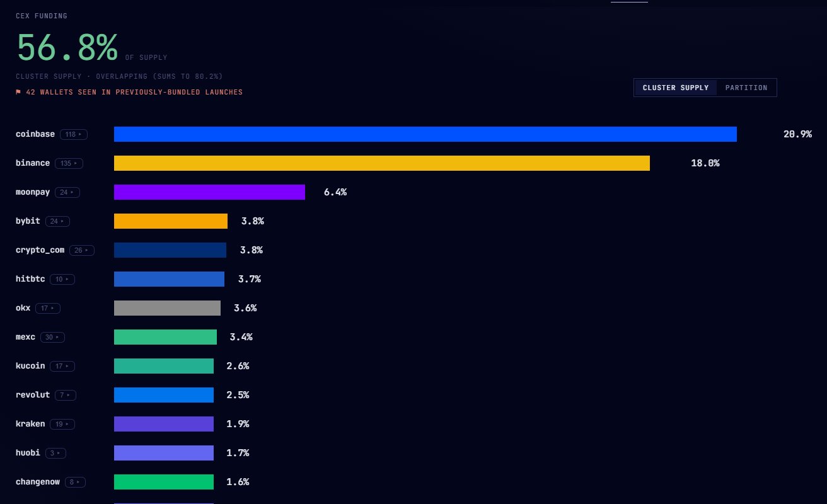Expand the kucoin 17 wallets badge

pyautogui.click(x=62, y=366)
